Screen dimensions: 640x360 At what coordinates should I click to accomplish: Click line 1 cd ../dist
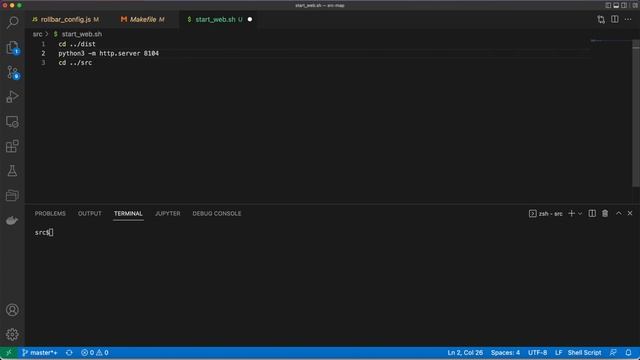click(x=77, y=44)
